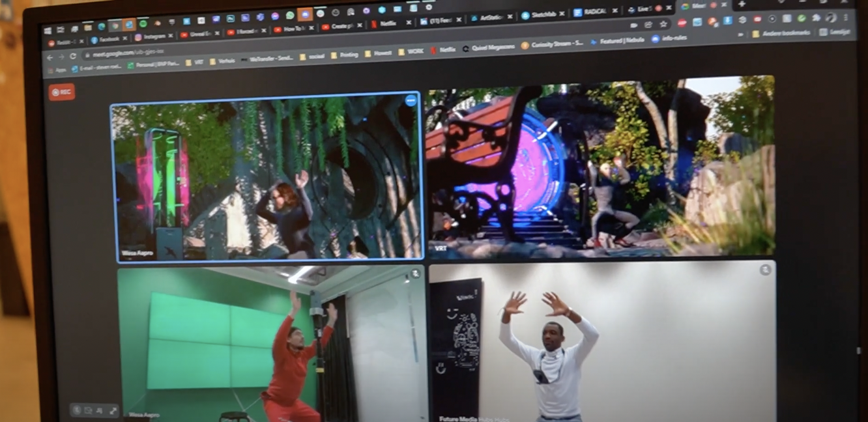868x422 pixels.
Task: Open the Andere bookmarks folder
Action: pyautogui.click(x=781, y=34)
